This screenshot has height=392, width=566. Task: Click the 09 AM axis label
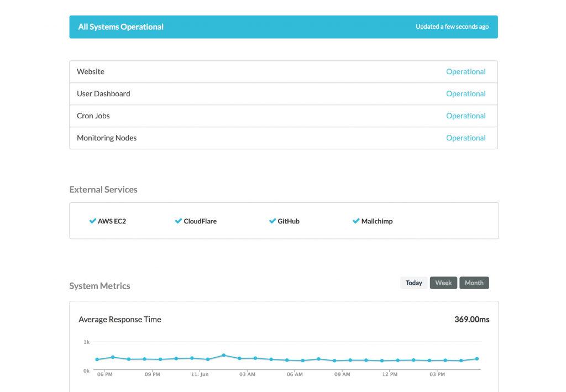pyautogui.click(x=342, y=374)
